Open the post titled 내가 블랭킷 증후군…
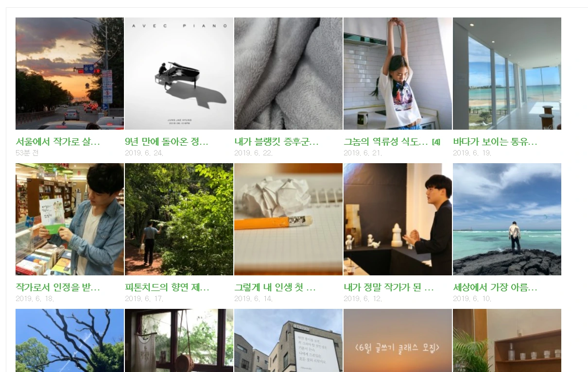 [277, 142]
